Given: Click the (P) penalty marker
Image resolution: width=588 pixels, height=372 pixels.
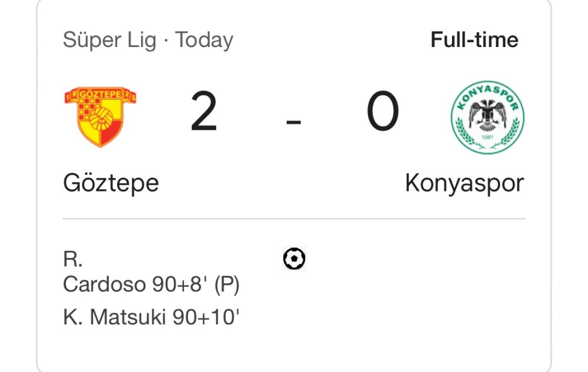Looking at the screenshot, I should (226, 284).
